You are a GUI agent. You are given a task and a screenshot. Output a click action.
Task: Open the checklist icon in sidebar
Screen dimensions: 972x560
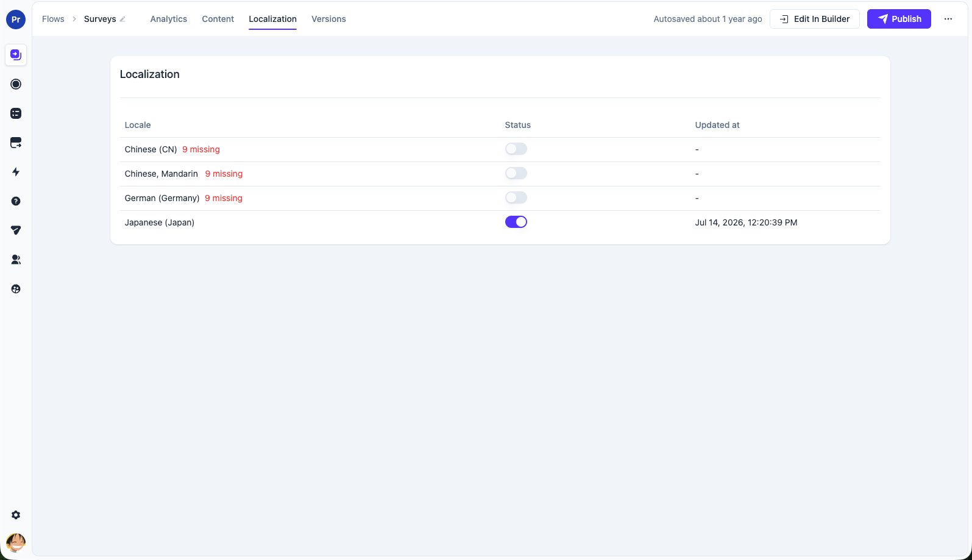(16, 113)
